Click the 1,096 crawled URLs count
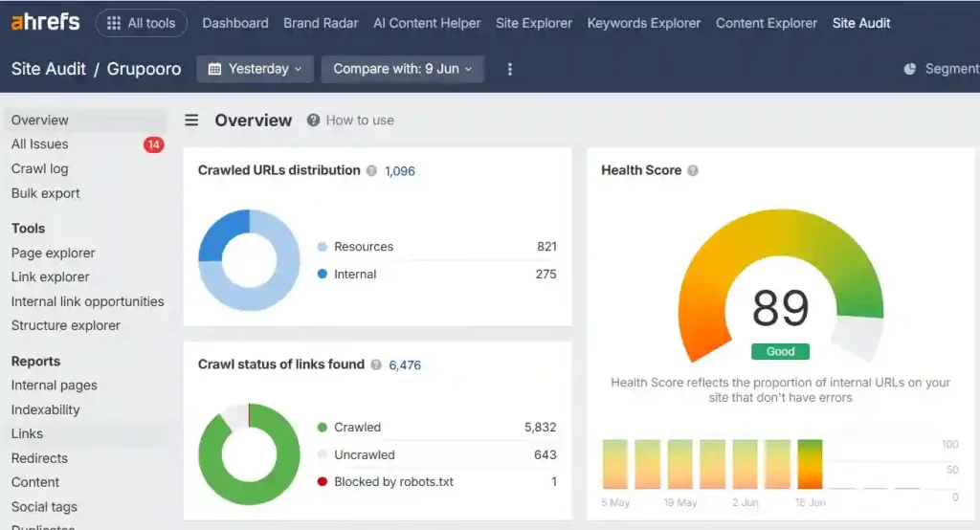980x530 pixels. [x=399, y=170]
